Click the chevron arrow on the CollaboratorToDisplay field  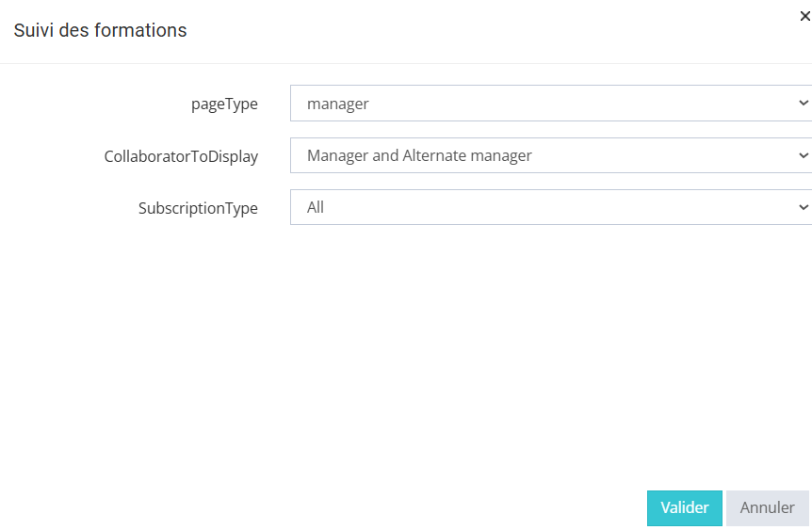coord(803,154)
